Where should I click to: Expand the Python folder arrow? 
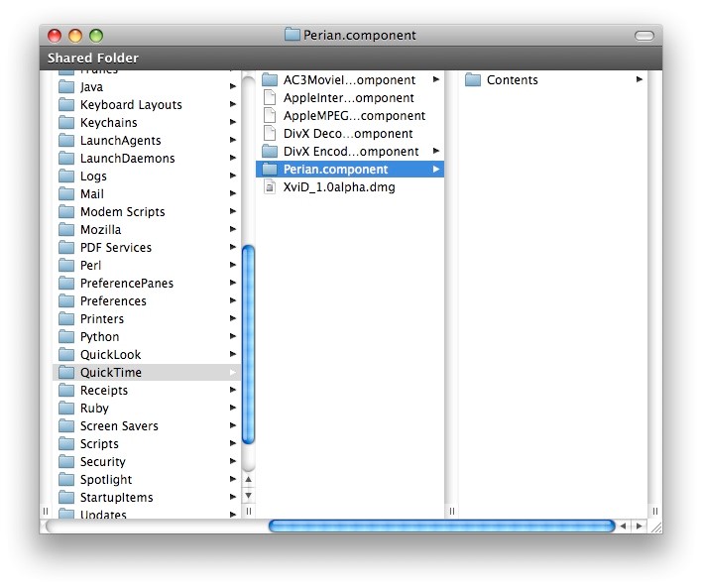(232, 336)
